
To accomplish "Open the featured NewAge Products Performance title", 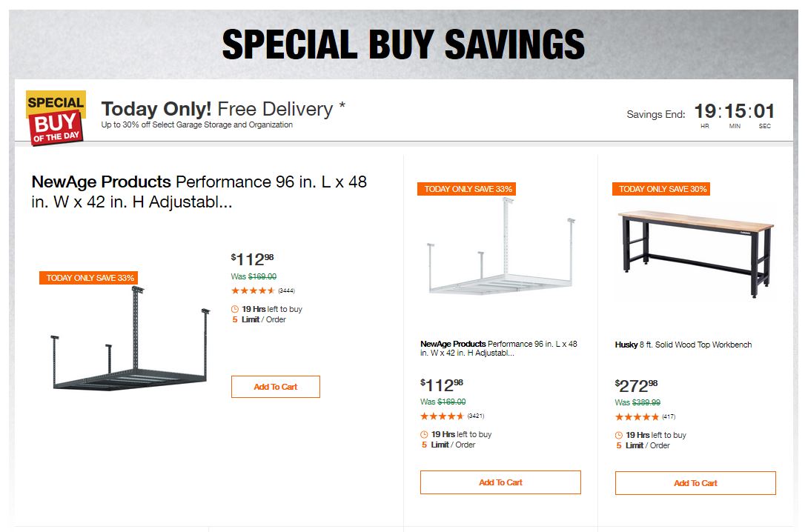I will point(199,191).
